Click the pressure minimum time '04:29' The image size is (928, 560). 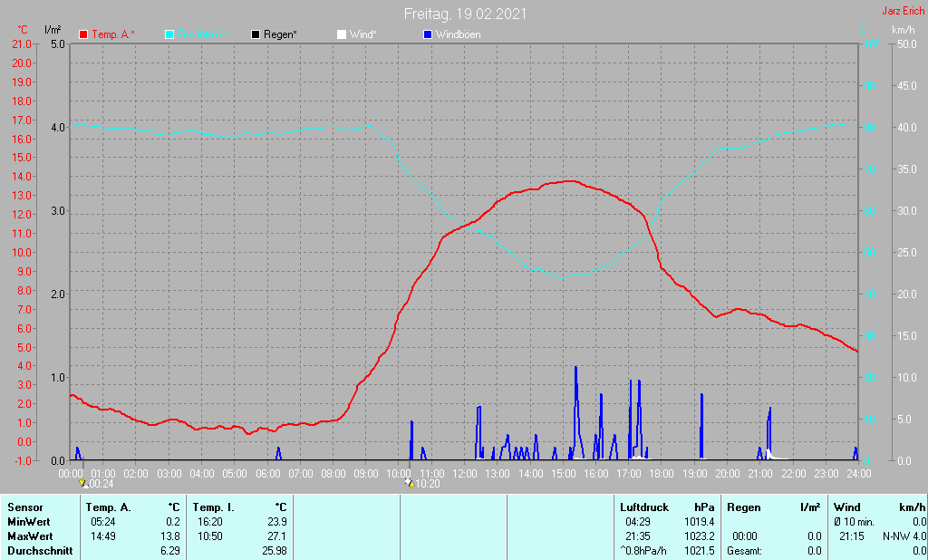(637, 522)
